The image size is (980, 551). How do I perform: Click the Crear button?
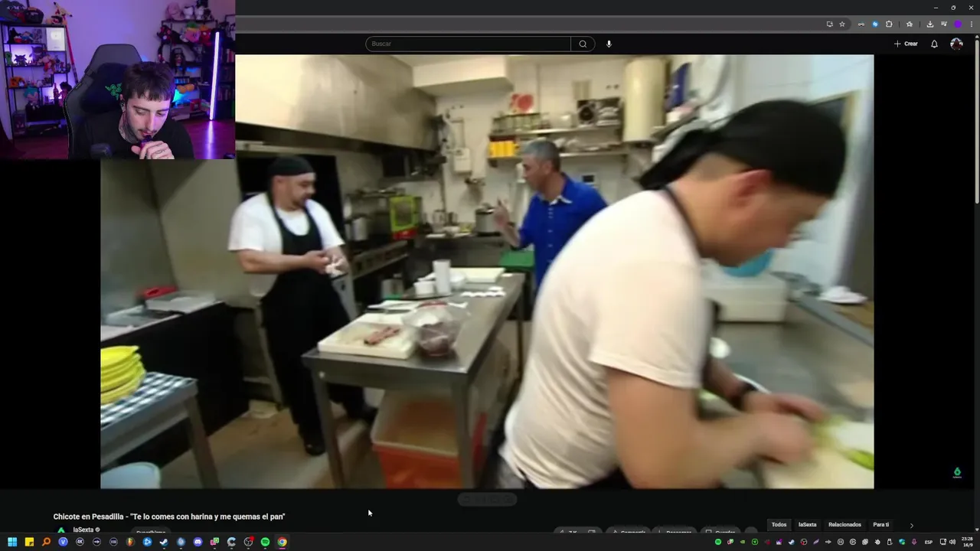point(906,44)
